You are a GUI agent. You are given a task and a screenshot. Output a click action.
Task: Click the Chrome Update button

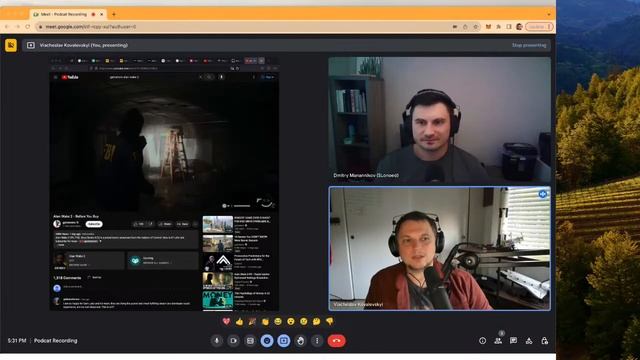click(x=539, y=27)
